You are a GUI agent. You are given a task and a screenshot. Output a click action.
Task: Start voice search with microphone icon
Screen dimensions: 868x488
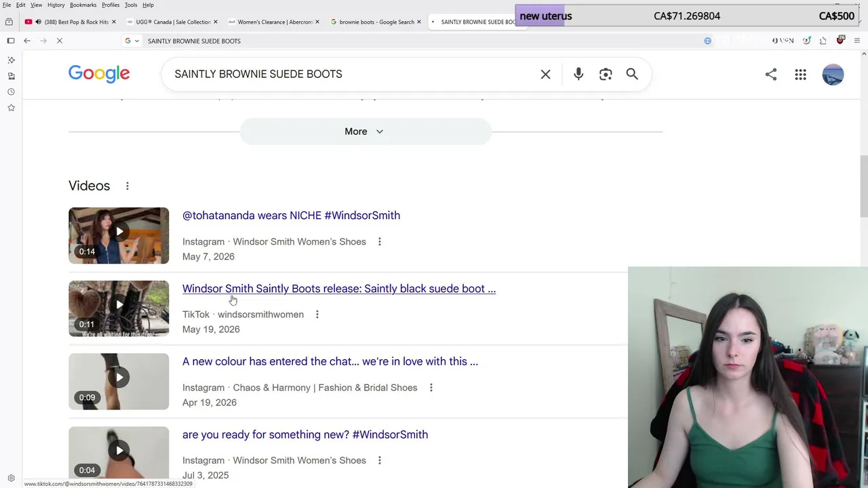point(578,74)
